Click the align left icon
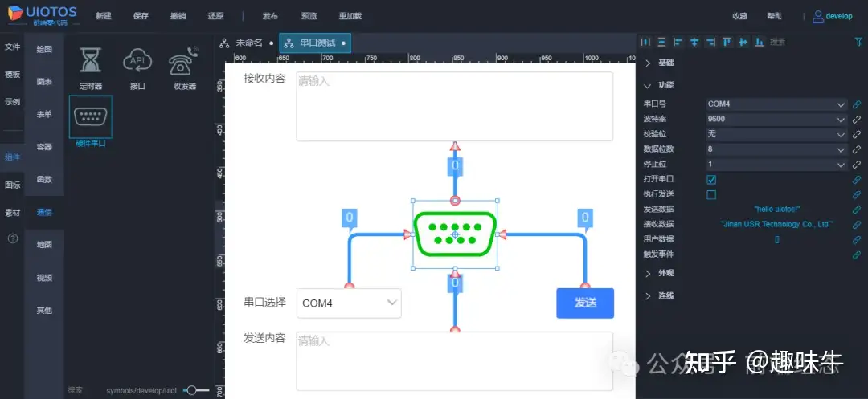This screenshot has height=399, width=868. [678, 42]
